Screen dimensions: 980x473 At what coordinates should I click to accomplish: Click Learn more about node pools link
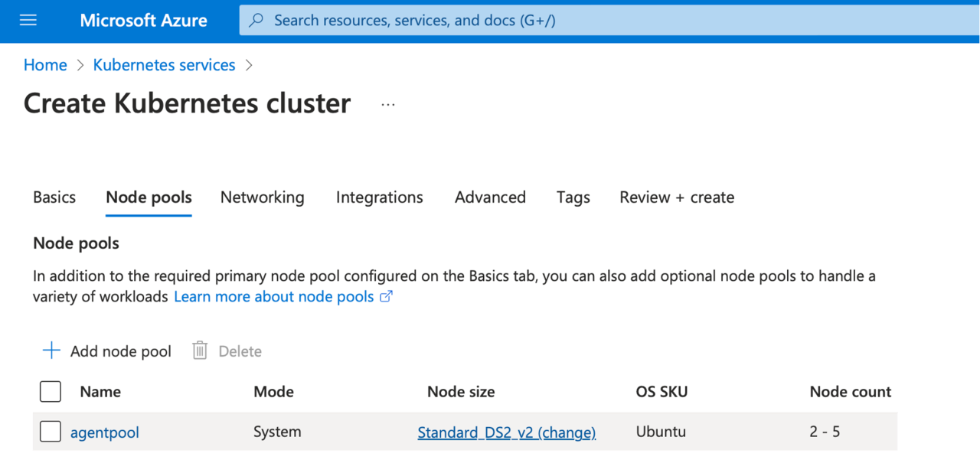(273, 296)
